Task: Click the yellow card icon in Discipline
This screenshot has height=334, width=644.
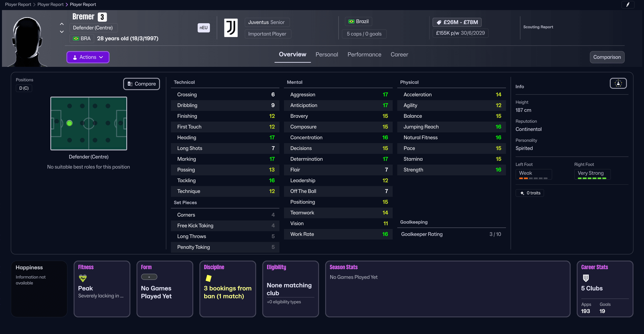Action: 209,278
